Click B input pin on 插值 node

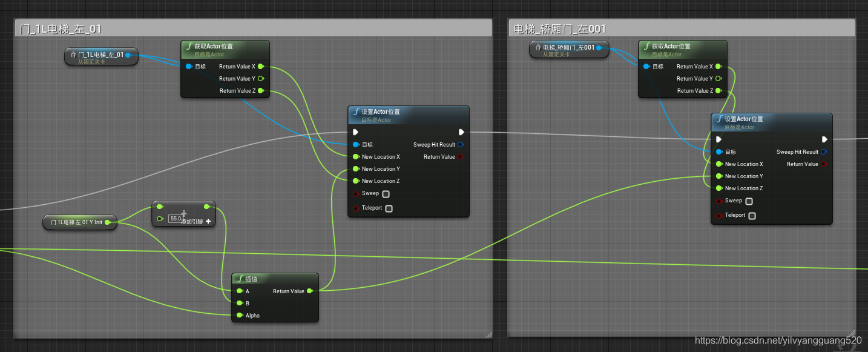(x=240, y=304)
